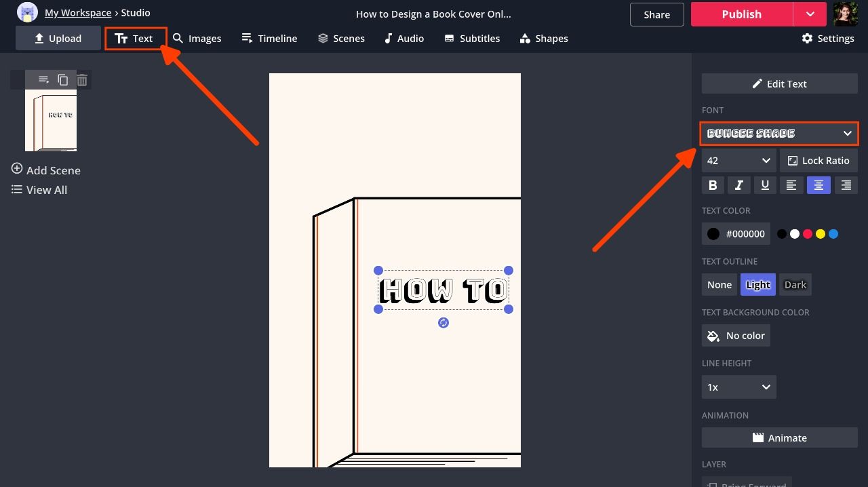
Task: Align text left
Action: (791, 184)
